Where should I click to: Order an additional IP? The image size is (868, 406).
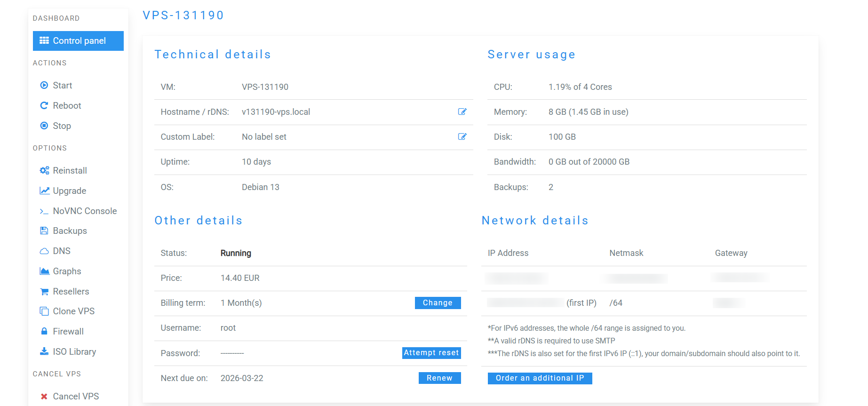point(540,378)
